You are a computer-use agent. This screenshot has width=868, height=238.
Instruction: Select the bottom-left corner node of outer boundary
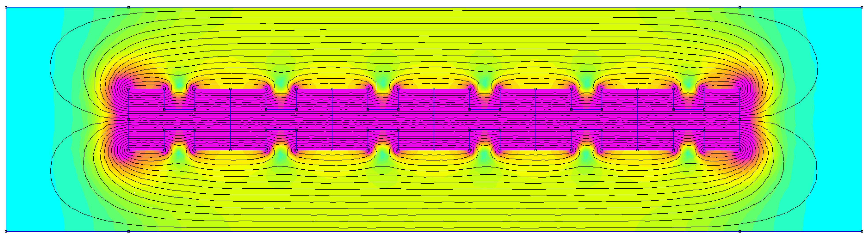6,231
